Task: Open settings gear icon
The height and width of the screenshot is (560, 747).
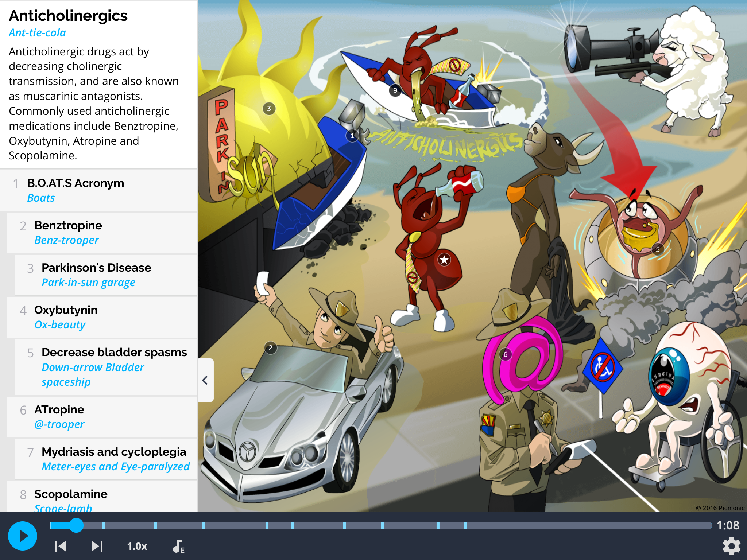Action: [731, 546]
